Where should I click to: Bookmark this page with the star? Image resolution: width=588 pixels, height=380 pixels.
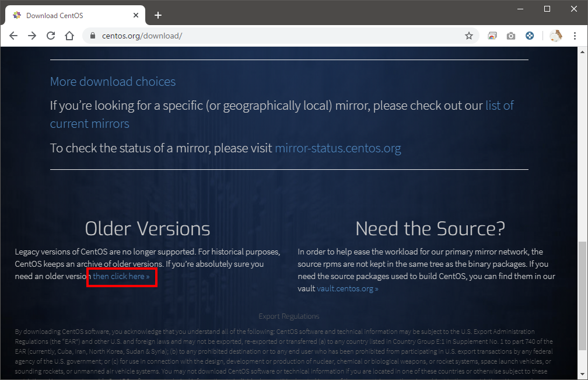469,36
